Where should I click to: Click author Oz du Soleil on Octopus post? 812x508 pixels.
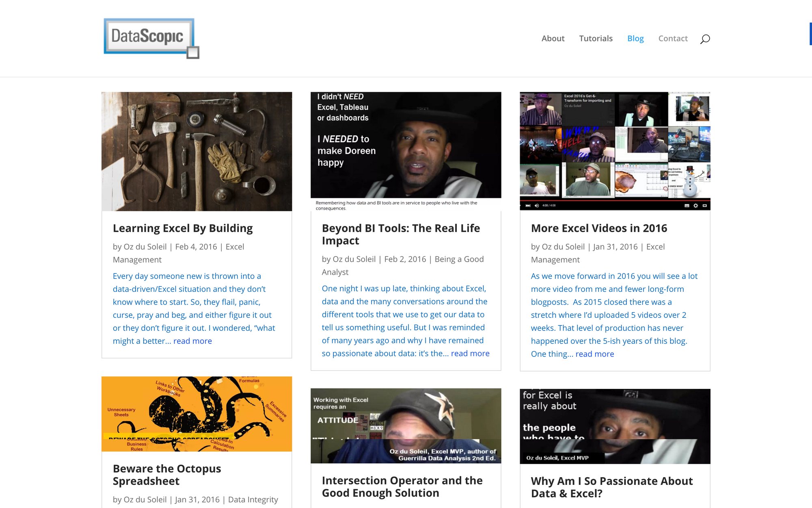(x=145, y=499)
